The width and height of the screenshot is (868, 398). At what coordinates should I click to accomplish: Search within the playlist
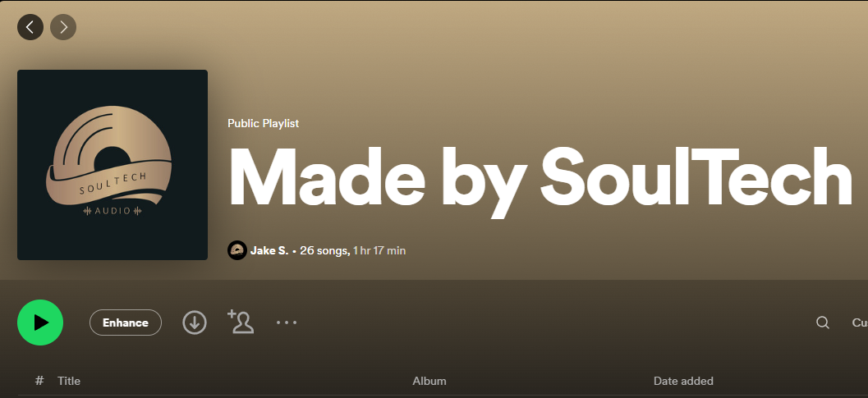point(823,323)
